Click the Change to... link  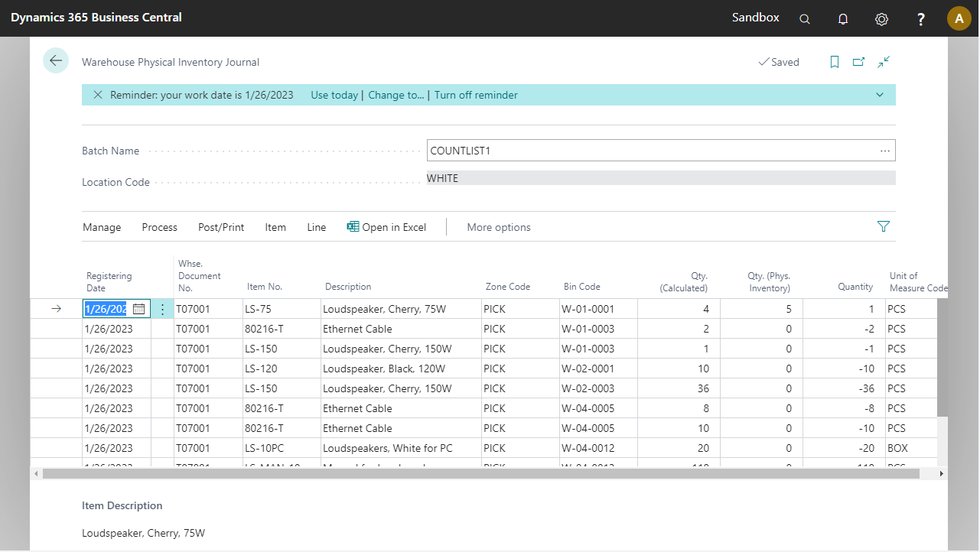coord(396,95)
